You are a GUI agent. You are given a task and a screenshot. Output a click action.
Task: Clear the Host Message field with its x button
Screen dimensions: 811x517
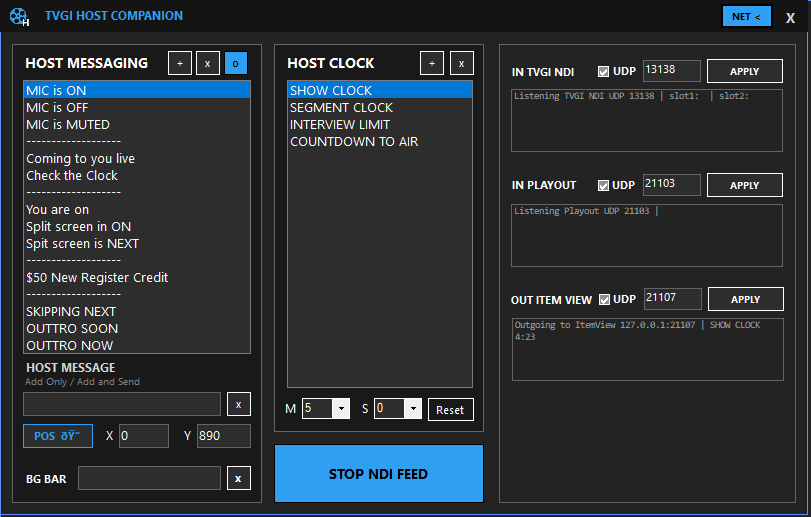[238, 404]
